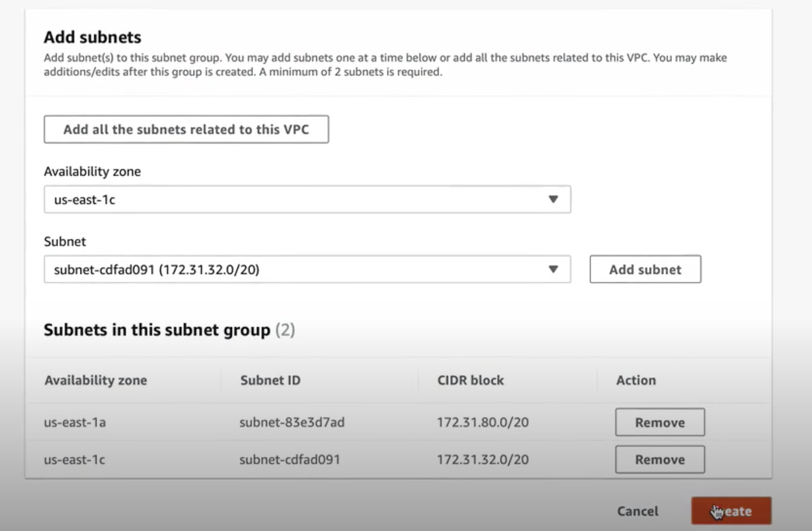
Task: Cancel the subnet group creation
Action: tap(637, 512)
